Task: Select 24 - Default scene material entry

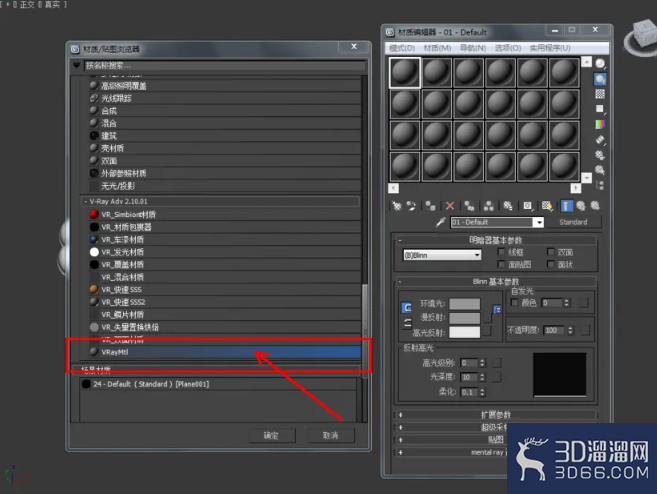Action: (x=218, y=384)
